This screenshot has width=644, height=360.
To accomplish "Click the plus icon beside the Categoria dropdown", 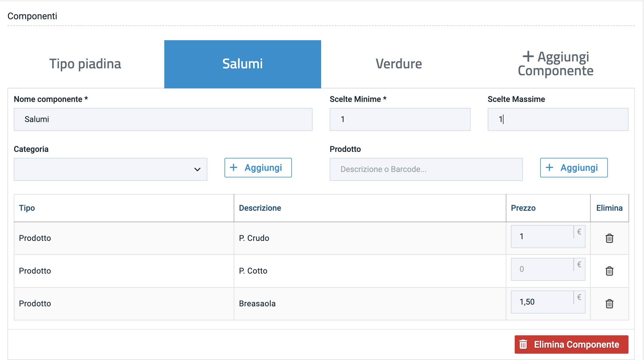I will pyautogui.click(x=234, y=168).
